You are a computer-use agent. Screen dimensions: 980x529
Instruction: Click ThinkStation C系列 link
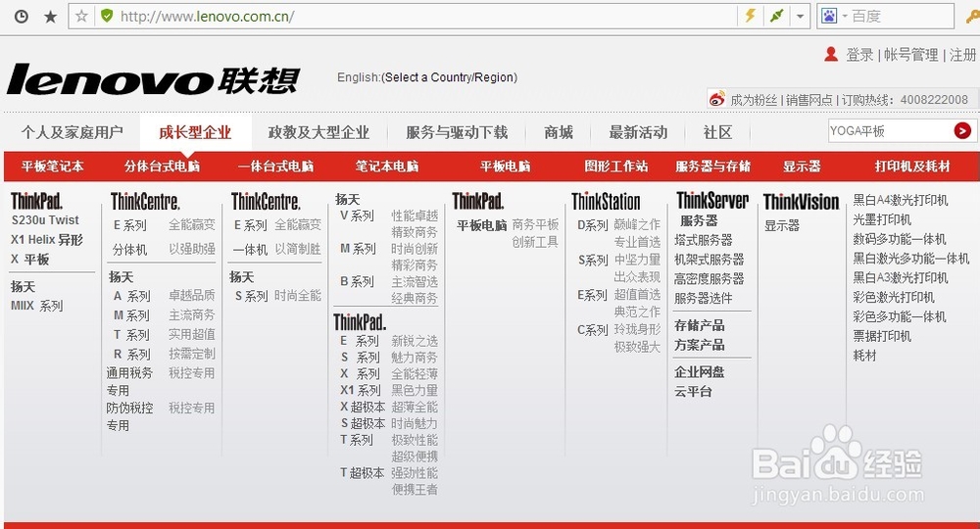tap(593, 330)
